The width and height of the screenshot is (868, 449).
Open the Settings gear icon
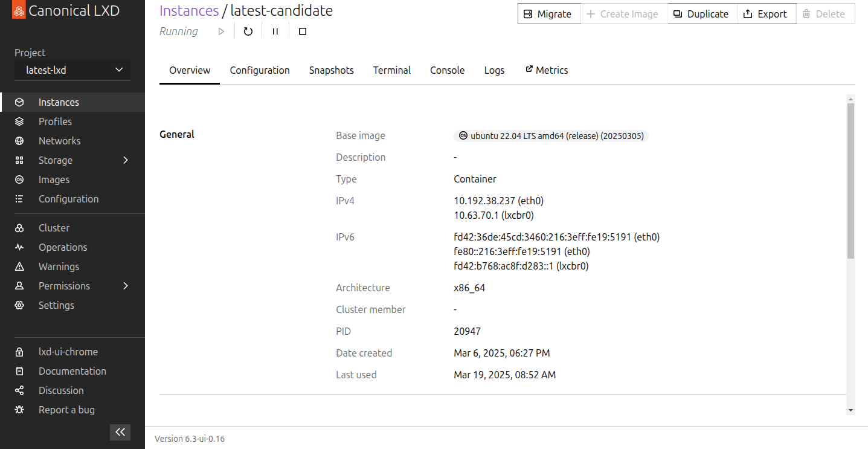coord(20,305)
